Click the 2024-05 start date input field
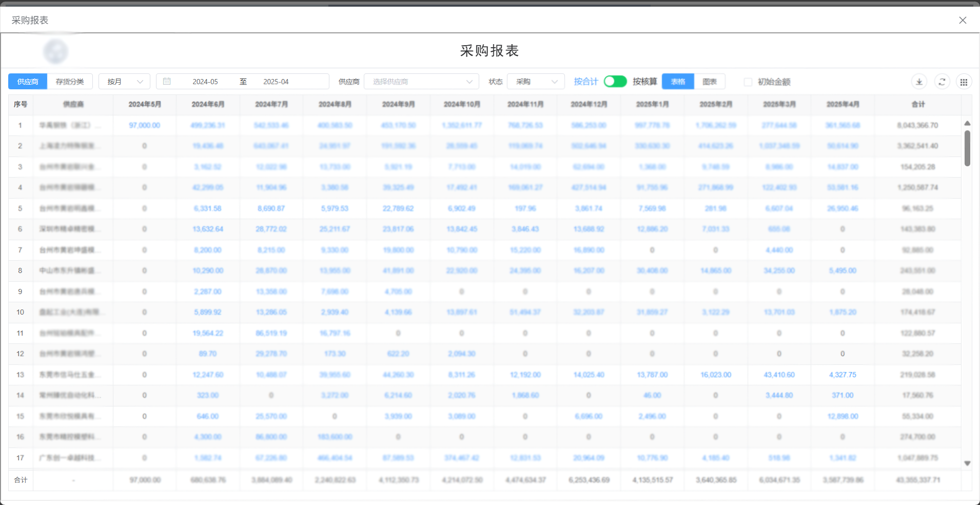980x505 pixels. tap(205, 81)
